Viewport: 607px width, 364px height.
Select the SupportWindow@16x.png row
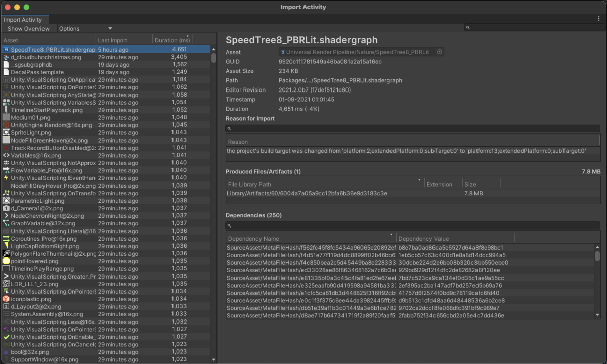click(106, 359)
